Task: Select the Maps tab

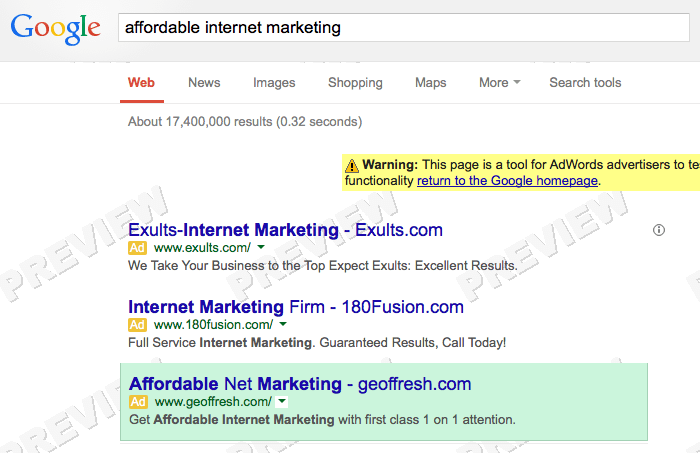Action: pos(431,83)
